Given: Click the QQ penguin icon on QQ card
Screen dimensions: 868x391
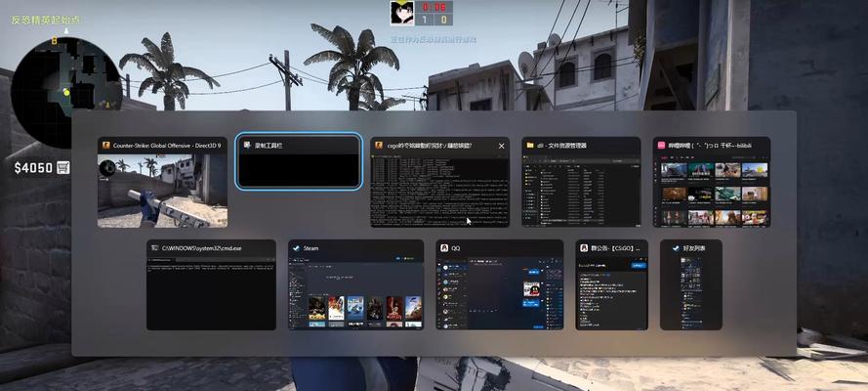Looking at the screenshot, I should click(444, 248).
